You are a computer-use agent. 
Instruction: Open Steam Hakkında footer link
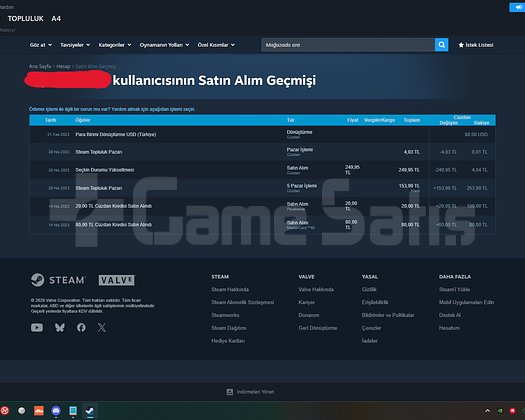[230, 289]
